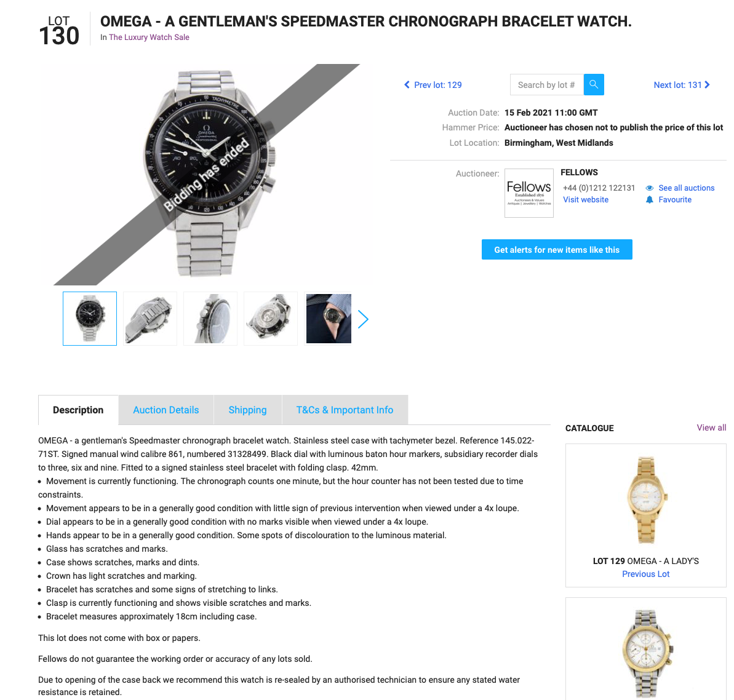The width and height of the screenshot is (734, 700).
Task: Click the blue search magnifier icon
Action: pyautogui.click(x=594, y=85)
